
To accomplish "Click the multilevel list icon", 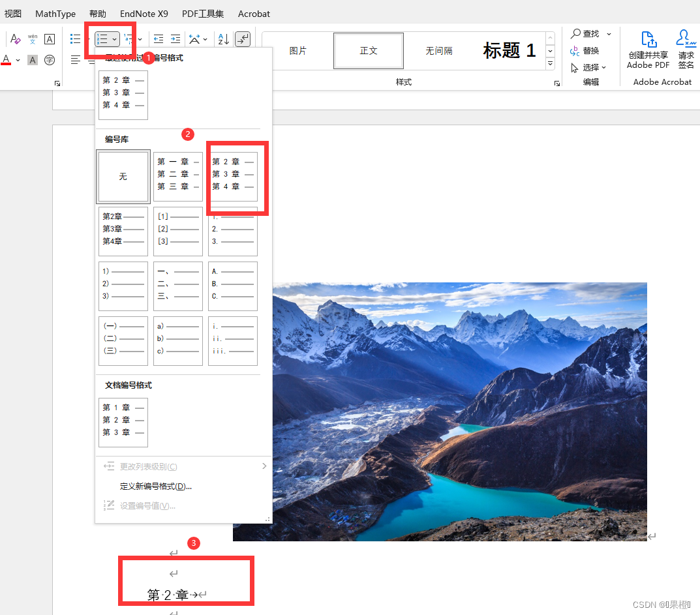I will 129,39.
